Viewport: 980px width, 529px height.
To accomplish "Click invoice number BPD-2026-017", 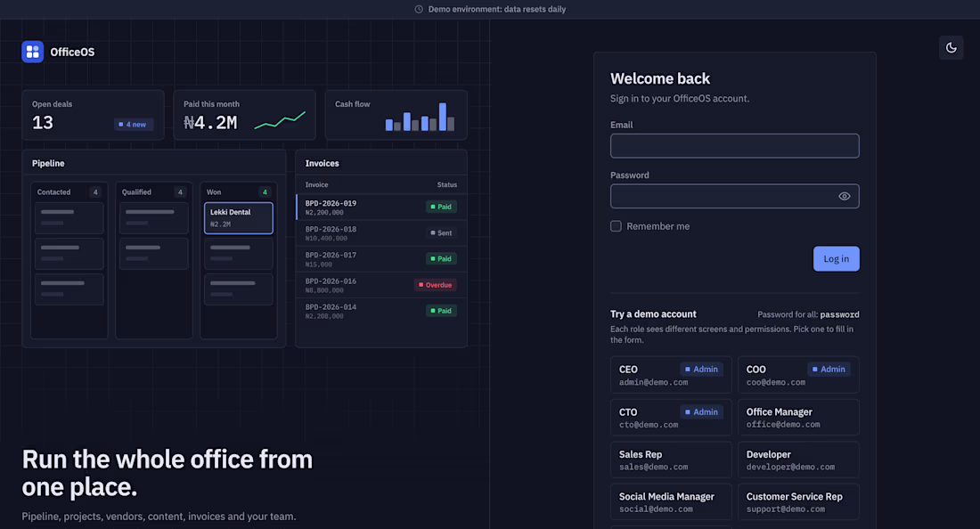I will 331,255.
